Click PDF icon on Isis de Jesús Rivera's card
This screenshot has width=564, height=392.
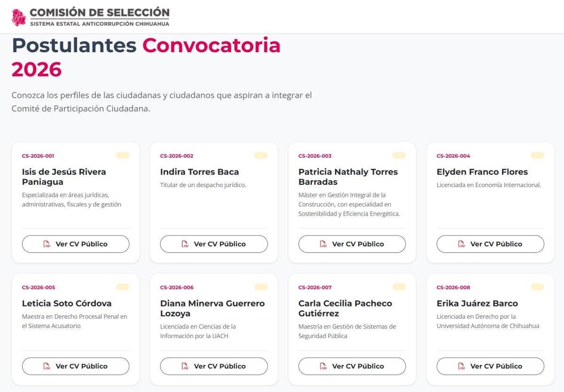click(47, 244)
